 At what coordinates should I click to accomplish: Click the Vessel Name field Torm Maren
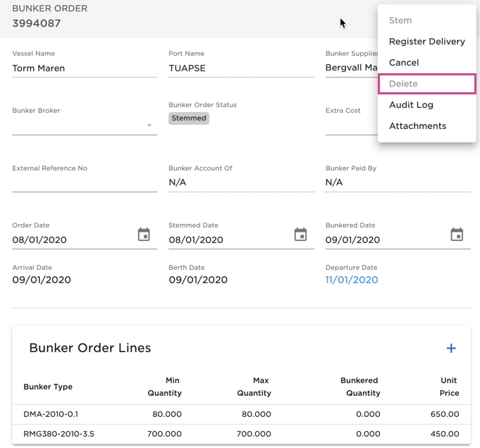pos(85,68)
